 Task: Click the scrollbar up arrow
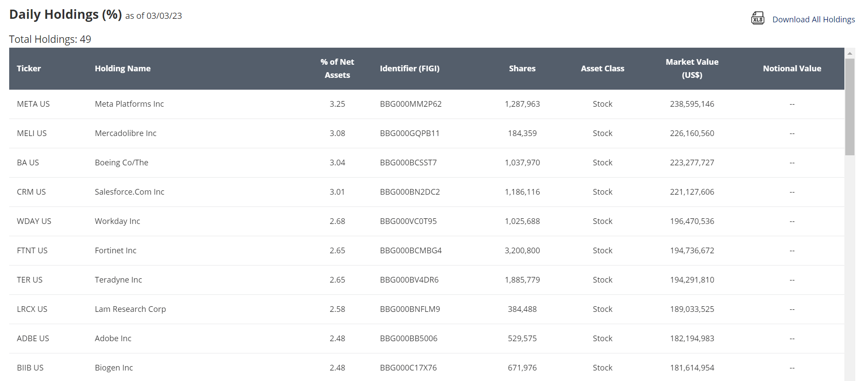[x=850, y=53]
